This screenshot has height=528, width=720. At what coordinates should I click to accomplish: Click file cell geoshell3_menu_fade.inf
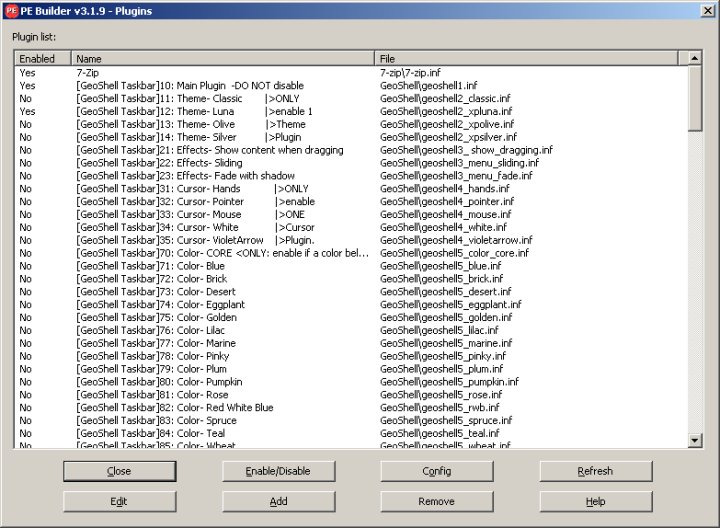coord(456,175)
